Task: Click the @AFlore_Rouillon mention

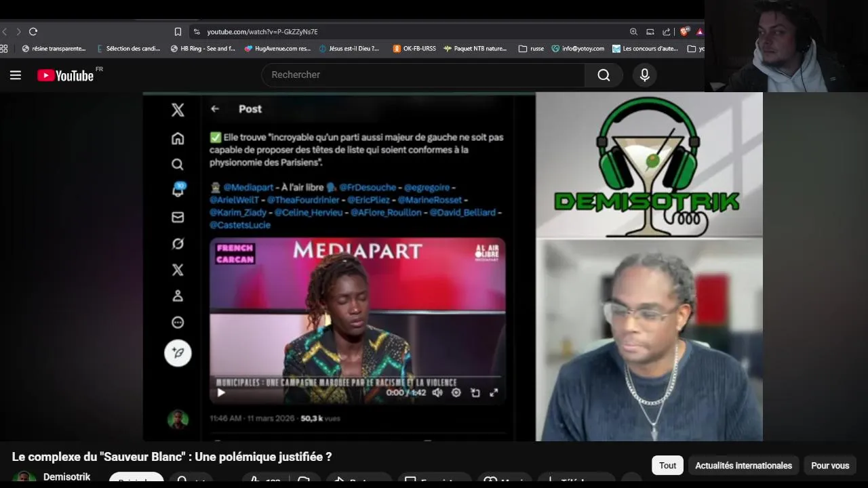Action: click(x=387, y=212)
